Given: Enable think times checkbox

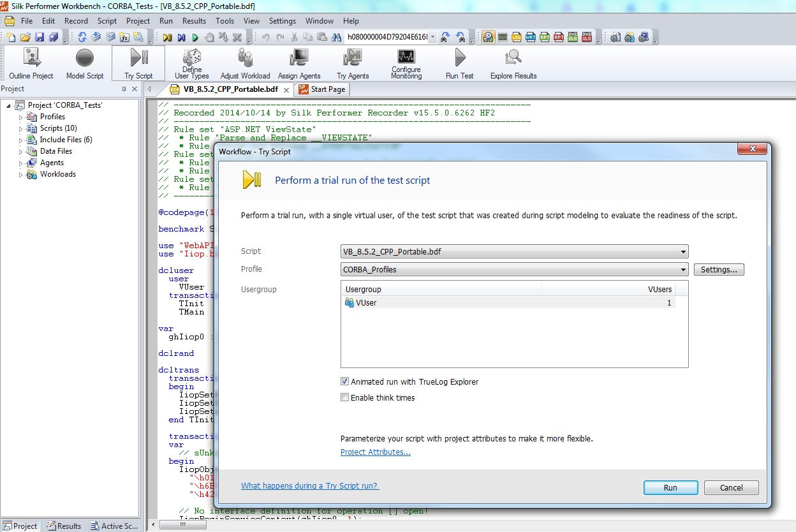Looking at the screenshot, I should [345, 397].
